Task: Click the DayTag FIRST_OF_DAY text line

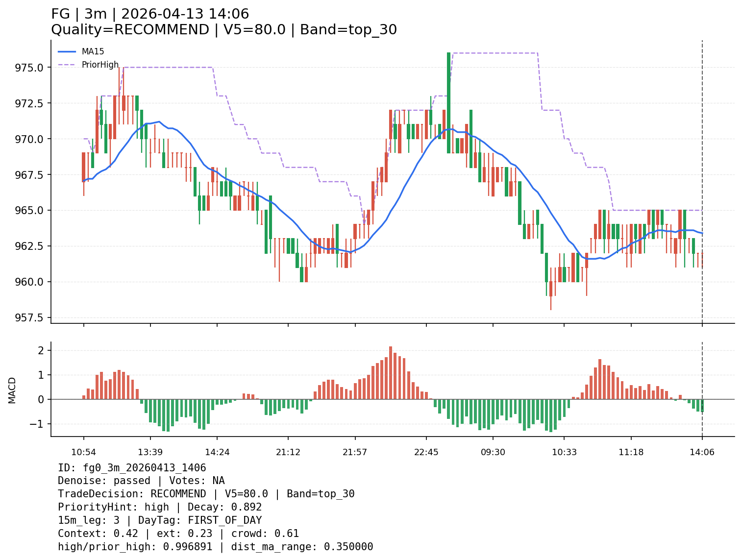Action: 160,520
